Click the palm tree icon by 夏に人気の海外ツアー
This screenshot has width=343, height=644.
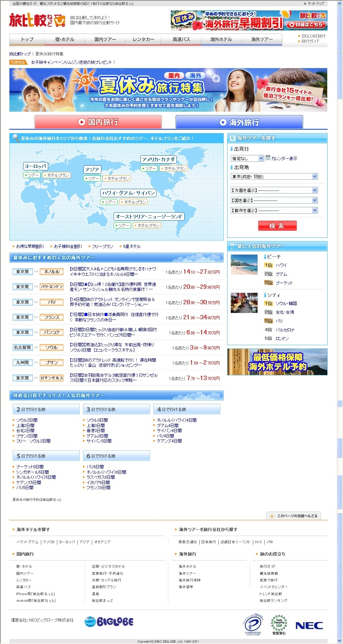click(x=232, y=246)
